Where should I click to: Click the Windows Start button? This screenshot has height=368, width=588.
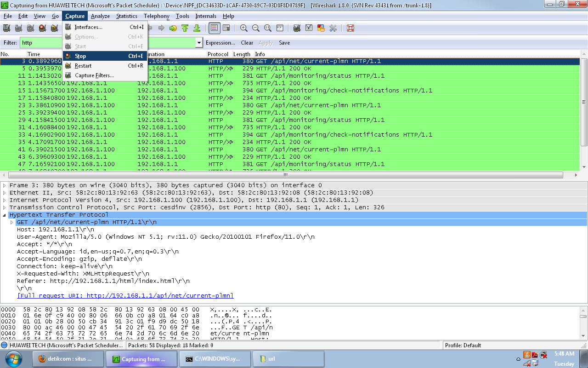click(x=13, y=358)
